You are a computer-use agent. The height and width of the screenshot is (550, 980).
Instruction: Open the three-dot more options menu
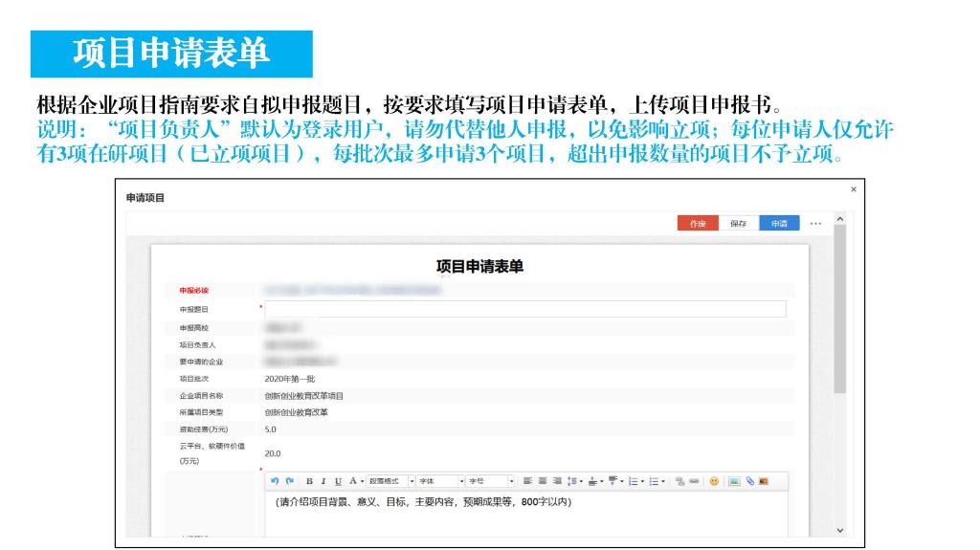click(x=815, y=223)
